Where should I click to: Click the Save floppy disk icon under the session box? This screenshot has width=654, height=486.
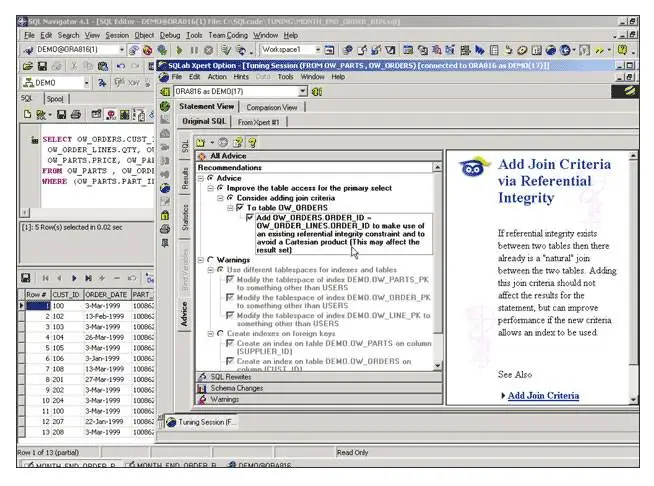click(42, 66)
